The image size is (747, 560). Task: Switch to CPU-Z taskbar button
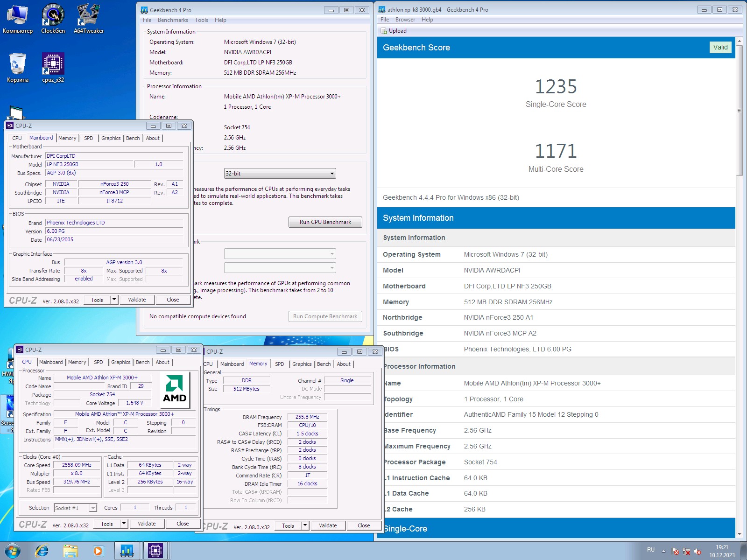pos(155,551)
